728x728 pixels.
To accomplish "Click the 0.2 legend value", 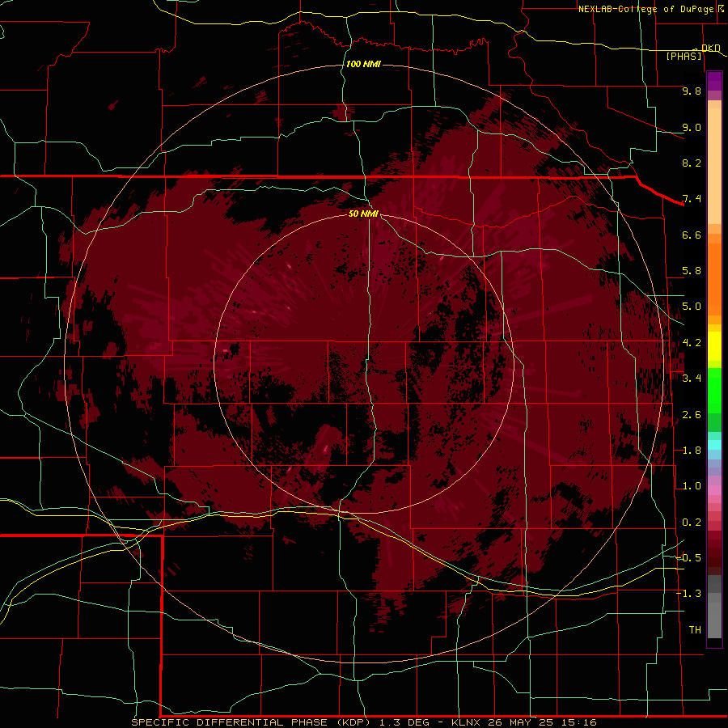I will 692,523.
